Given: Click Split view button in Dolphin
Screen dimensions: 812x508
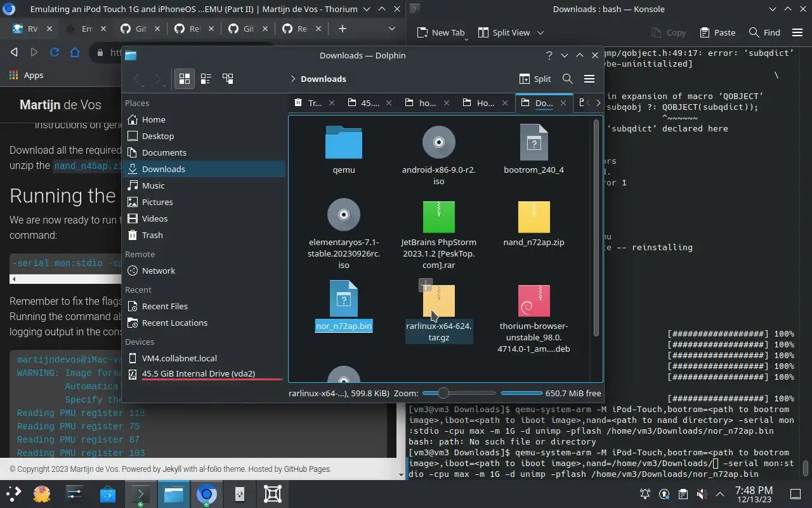Looking at the screenshot, I should point(535,79).
